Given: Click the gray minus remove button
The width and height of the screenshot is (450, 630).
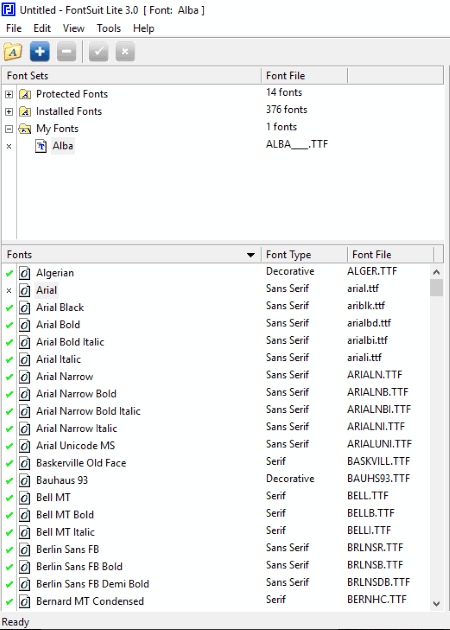Looking at the screenshot, I should 67,51.
